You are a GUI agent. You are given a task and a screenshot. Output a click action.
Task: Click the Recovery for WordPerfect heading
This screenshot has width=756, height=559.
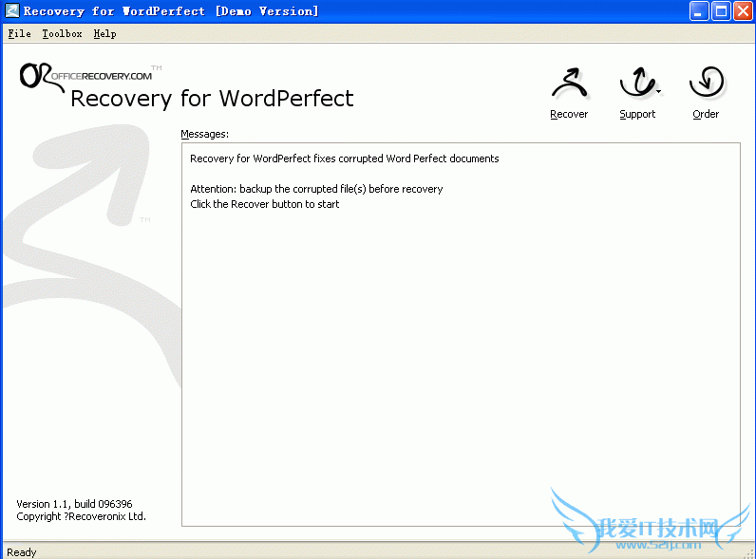212,99
